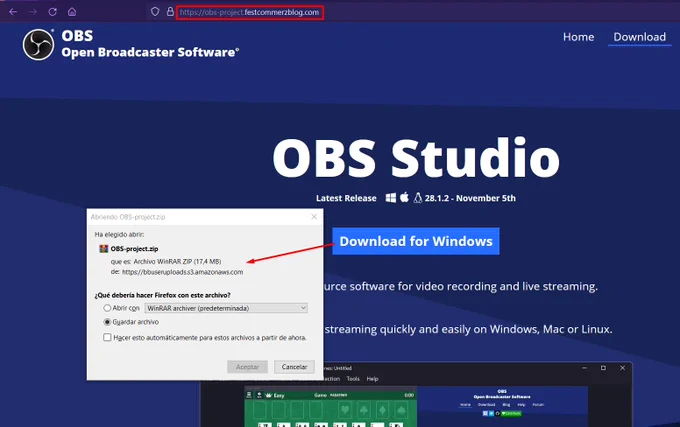The width and height of the screenshot is (680, 427).
Task: Click the padlock site security icon
Action: coord(170,12)
